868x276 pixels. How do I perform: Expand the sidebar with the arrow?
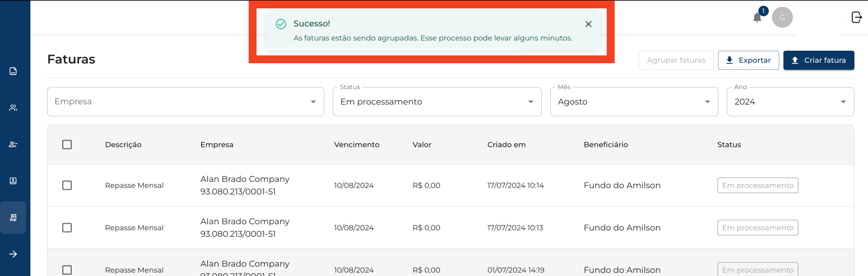pos(14,254)
